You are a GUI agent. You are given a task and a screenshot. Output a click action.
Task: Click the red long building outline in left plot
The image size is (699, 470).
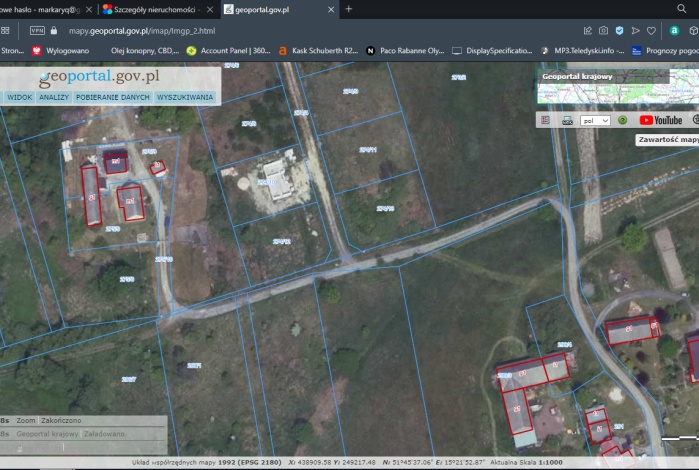[91, 195]
